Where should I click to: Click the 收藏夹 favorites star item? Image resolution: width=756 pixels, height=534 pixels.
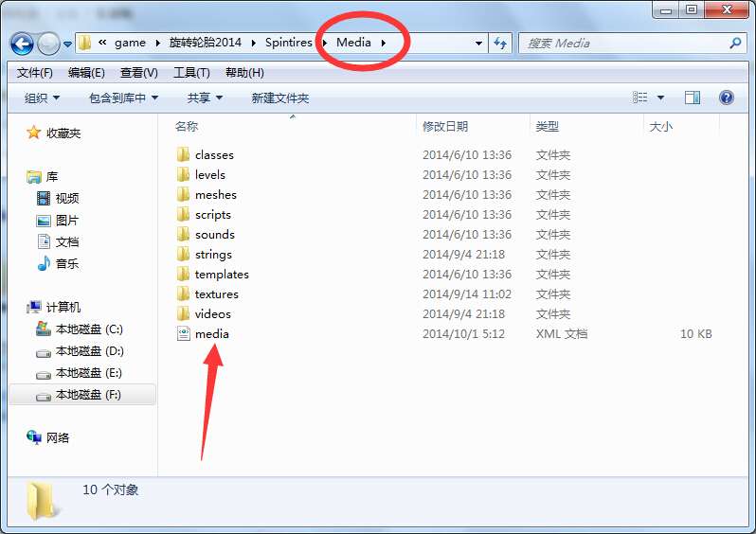[x=53, y=133]
